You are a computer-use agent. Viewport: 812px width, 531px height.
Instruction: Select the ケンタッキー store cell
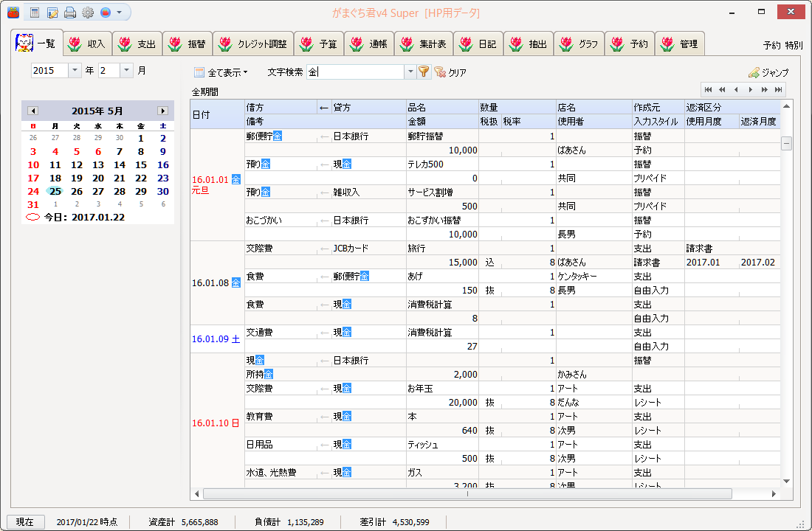[594, 277]
